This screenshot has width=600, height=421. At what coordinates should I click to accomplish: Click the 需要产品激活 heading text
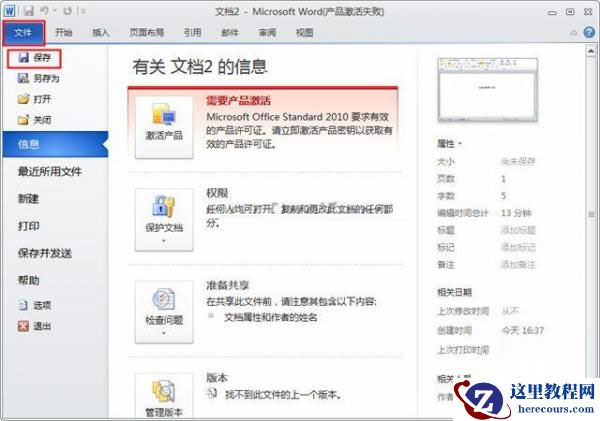click(x=238, y=101)
